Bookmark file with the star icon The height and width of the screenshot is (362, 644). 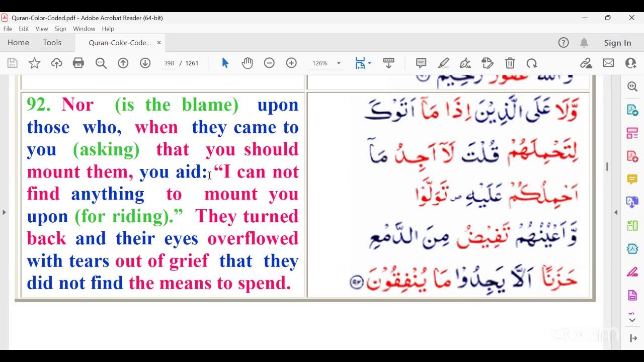tap(34, 63)
